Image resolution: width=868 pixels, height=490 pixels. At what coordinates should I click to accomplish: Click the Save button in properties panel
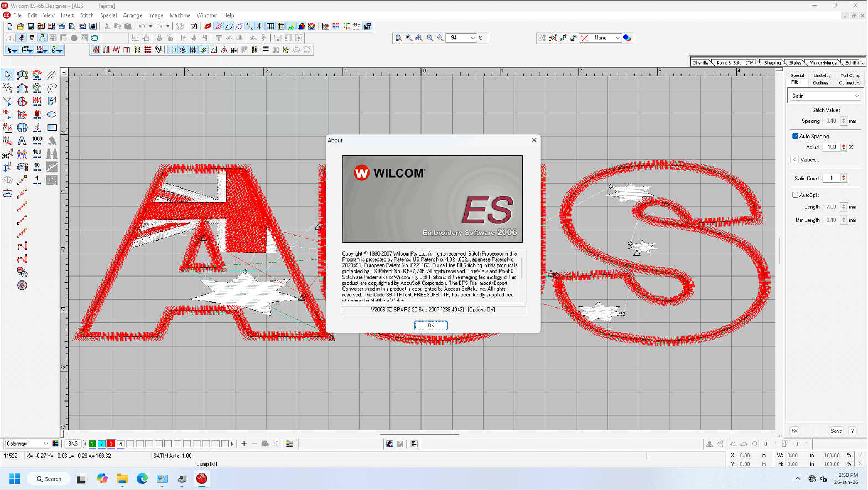(836, 431)
